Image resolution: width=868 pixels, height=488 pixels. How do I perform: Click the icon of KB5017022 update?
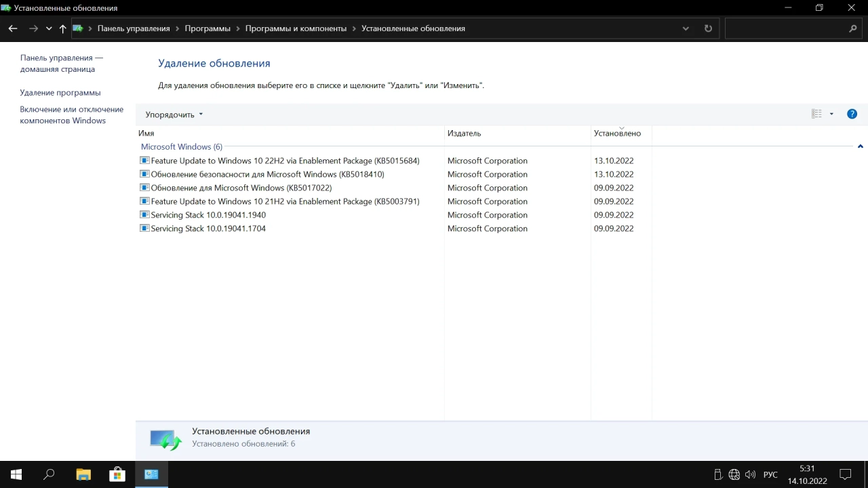[x=144, y=188]
